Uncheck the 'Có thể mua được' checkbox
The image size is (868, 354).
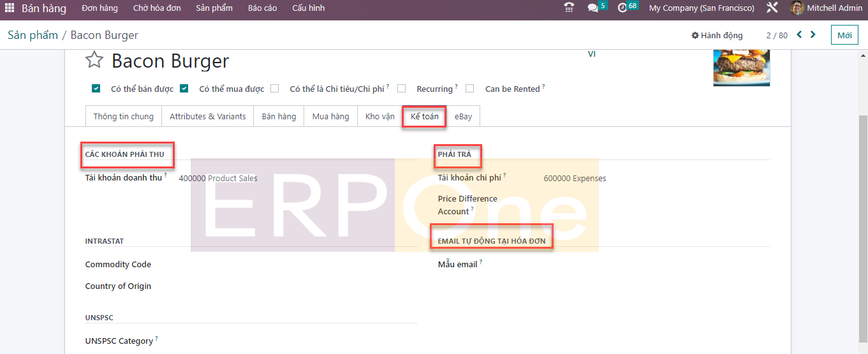[x=184, y=89]
